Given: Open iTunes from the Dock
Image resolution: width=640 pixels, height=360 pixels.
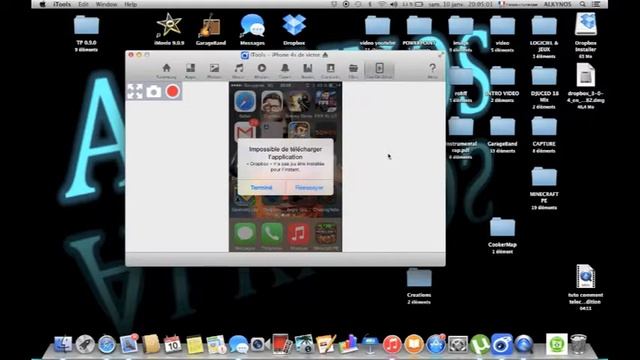Looking at the screenshot, I should pyautogui.click(x=391, y=344).
